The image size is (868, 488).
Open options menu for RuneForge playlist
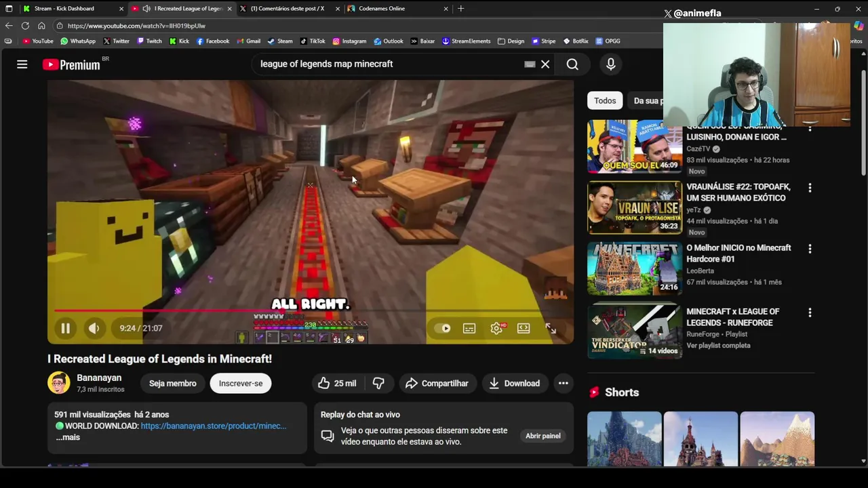pos(810,312)
